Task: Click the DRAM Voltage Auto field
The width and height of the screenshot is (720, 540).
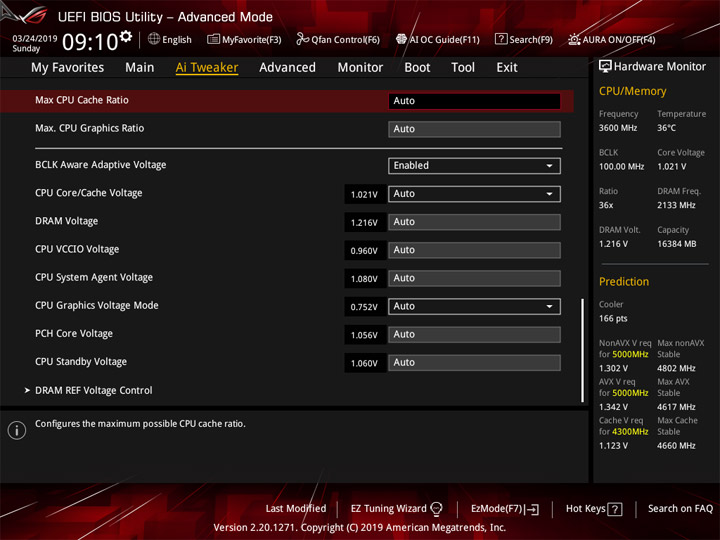Action: pos(474,222)
